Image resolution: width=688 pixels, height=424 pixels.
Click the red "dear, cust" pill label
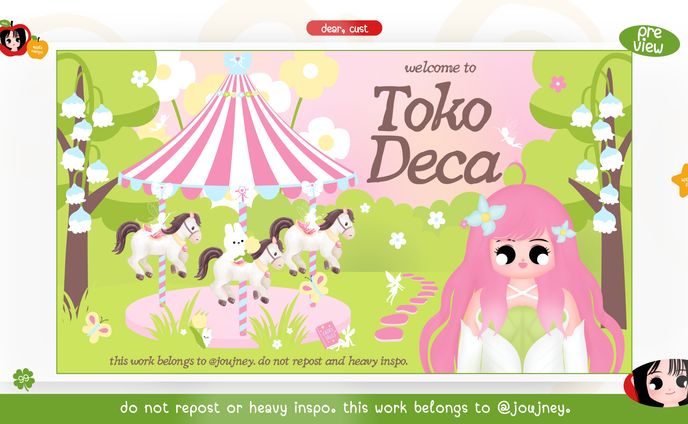click(x=344, y=29)
